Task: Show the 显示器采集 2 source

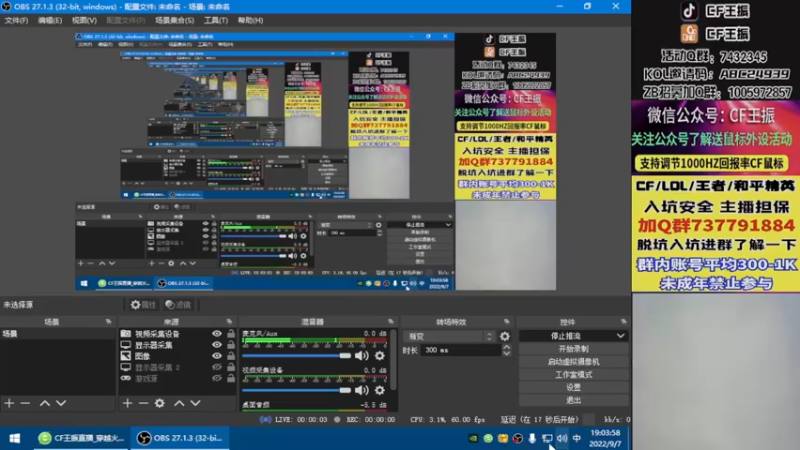Action: 217,367
